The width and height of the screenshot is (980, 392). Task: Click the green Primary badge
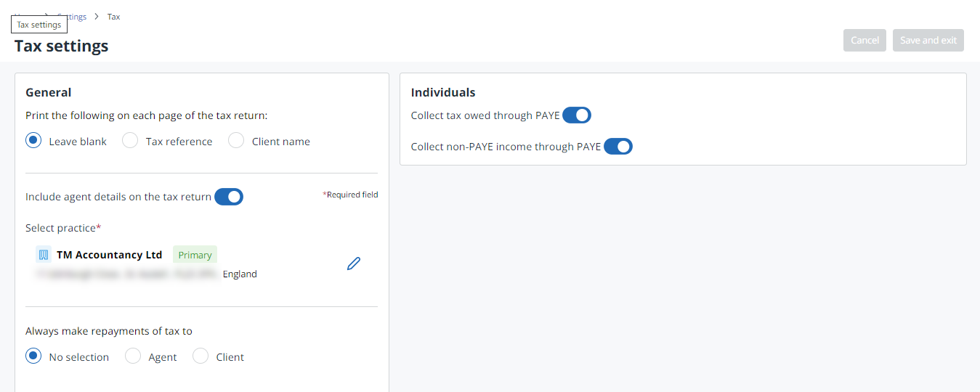click(x=195, y=255)
